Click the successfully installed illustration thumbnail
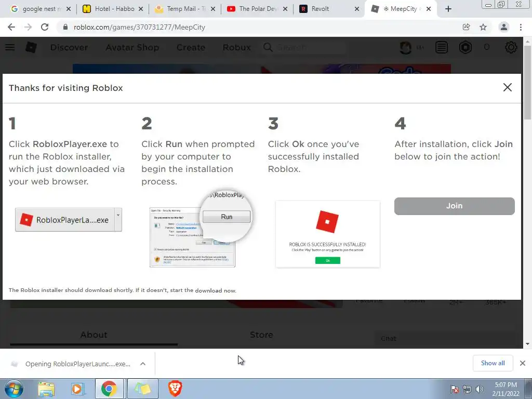Screen dimensions: 532x399 tap(328, 234)
